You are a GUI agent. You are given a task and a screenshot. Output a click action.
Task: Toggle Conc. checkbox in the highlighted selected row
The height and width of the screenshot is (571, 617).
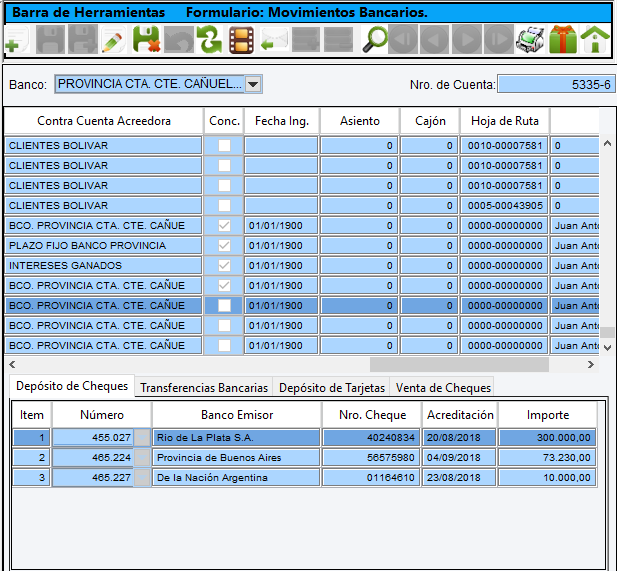pos(224,305)
